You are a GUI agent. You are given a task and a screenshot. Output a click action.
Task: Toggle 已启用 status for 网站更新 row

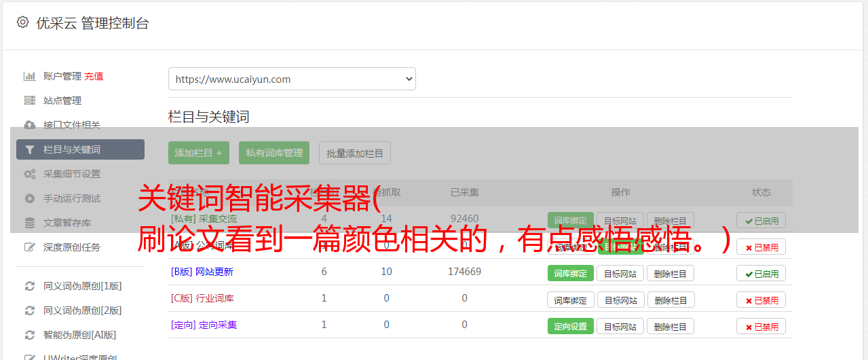[761, 273]
